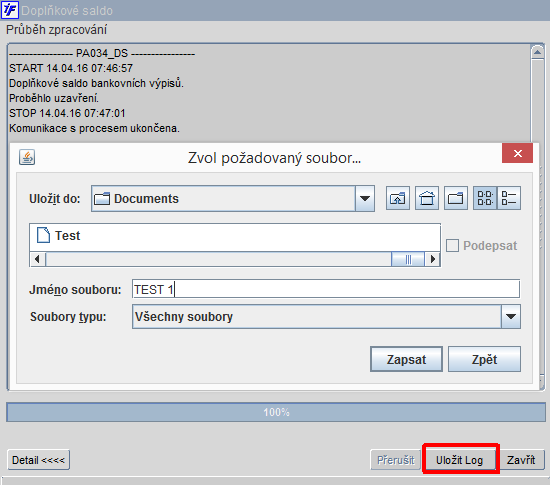
Task: Click the file list right scroll arrow
Action: [x=433, y=259]
